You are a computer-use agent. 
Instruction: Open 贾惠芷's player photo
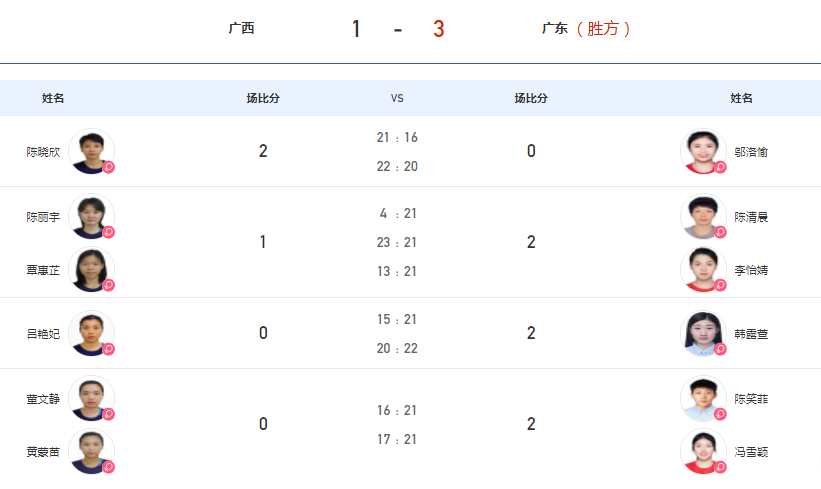[91, 270]
